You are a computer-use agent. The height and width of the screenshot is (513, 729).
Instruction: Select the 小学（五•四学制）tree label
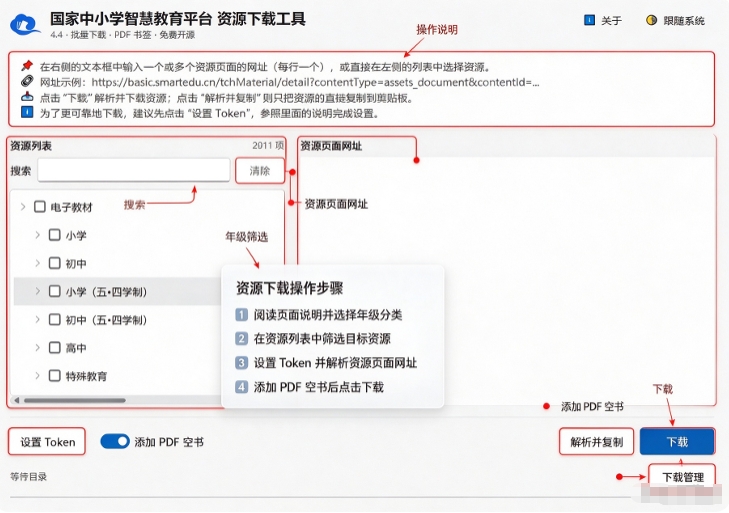pyautogui.click(x=106, y=292)
